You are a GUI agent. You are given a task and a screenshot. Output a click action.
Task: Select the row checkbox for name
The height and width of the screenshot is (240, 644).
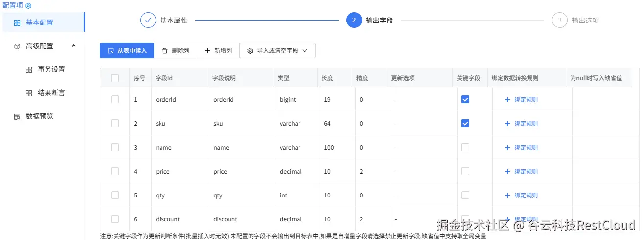coord(115,147)
